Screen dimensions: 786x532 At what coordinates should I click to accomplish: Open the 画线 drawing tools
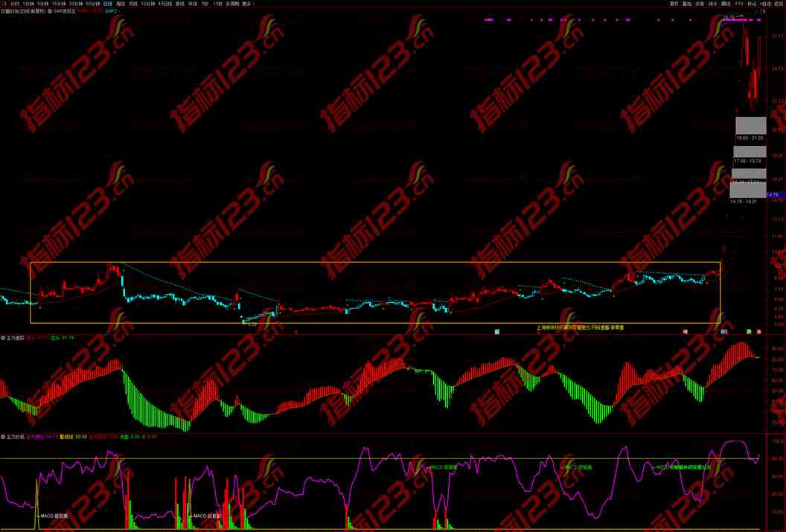726,4
